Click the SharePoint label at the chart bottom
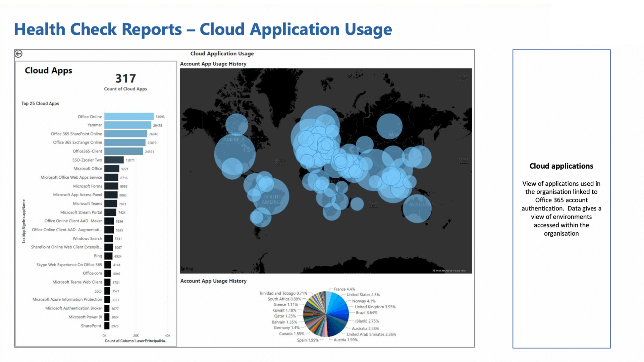Screen dimensions: 644x362 coord(91,325)
